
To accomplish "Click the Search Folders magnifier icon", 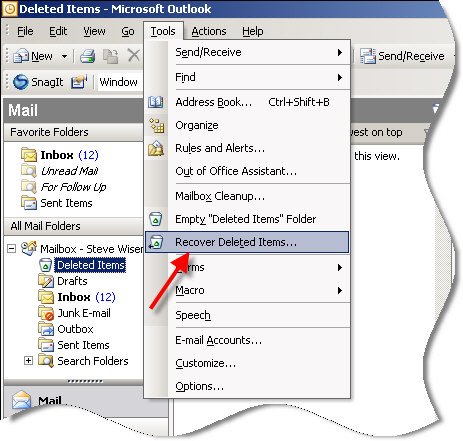I will [x=46, y=361].
